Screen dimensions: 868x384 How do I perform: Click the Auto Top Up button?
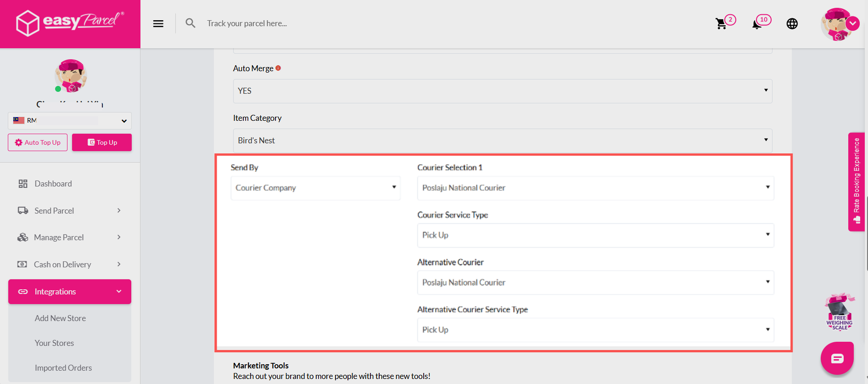[x=38, y=142]
